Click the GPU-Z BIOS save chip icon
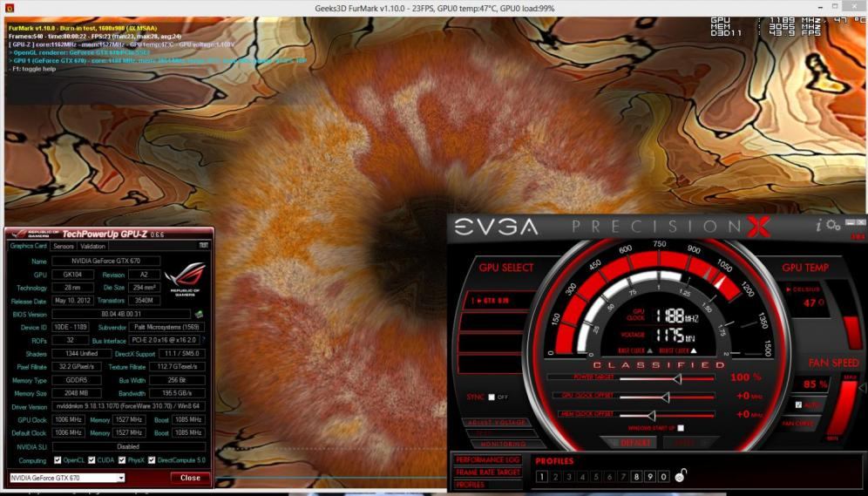Image resolution: width=868 pixels, height=496 pixels. (x=199, y=314)
